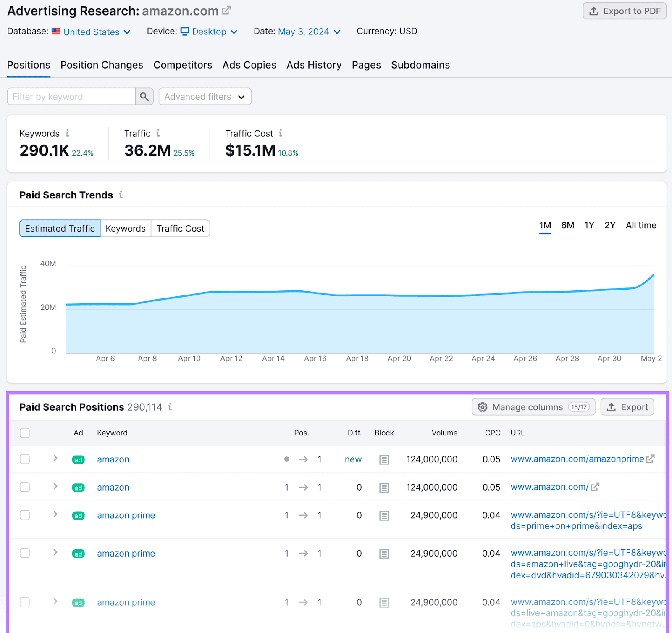Open the external link beside amazon.com
Image resolution: width=672 pixels, height=633 pixels.
(x=226, y=10)
